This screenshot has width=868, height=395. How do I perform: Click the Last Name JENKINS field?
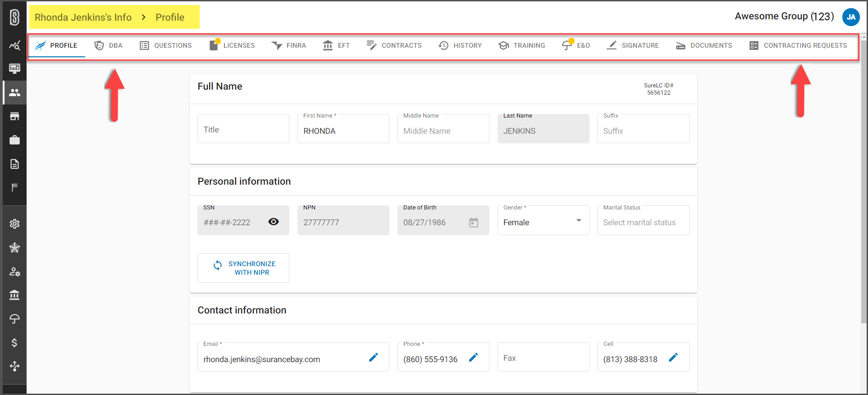click(x=543, y=129)
